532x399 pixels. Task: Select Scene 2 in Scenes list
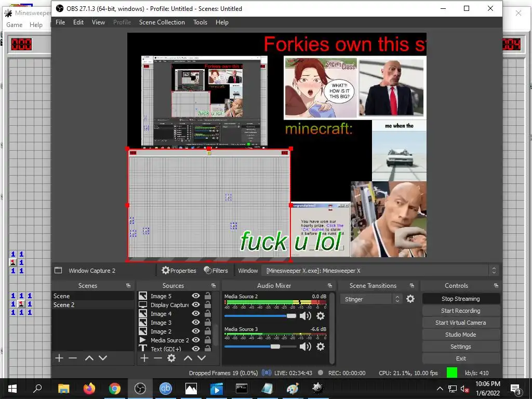92,304
